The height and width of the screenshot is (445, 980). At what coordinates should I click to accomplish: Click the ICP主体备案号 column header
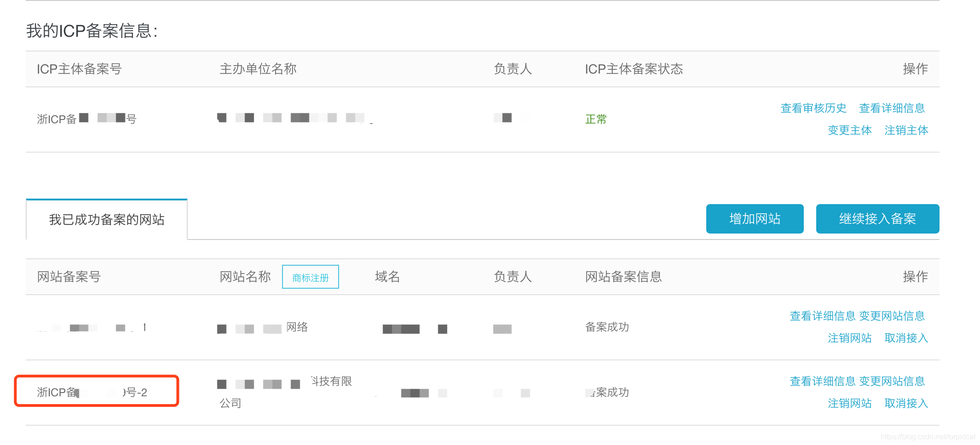(79, 69)
